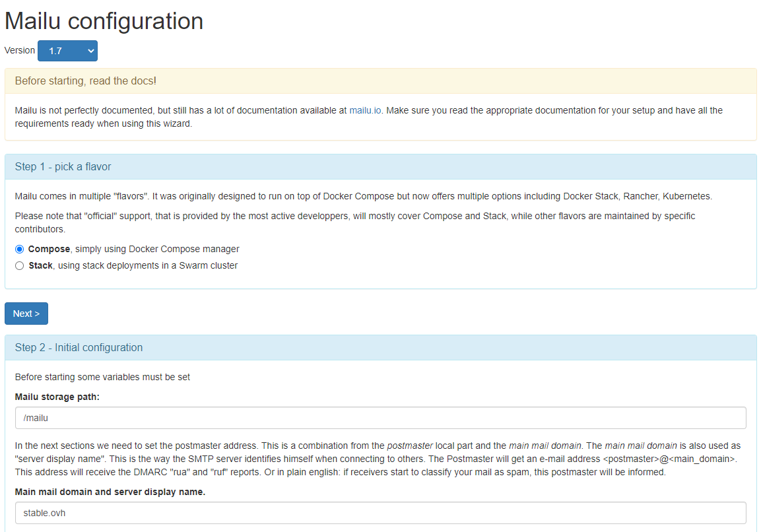
Task: Click the paragraph about Mailu's multiple flavors
Action: point(363,197)
